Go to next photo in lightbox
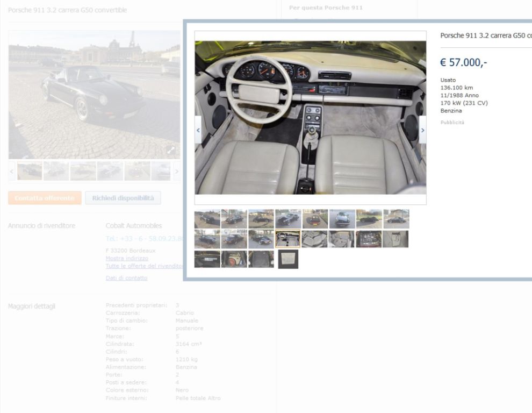This screenshot has height=413, width=532. click(x=422, y=130)
